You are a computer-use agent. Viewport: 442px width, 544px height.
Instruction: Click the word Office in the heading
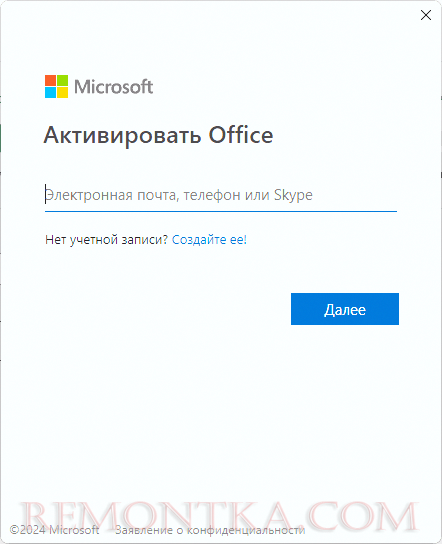pyautogui.click(x=241, y=135)
